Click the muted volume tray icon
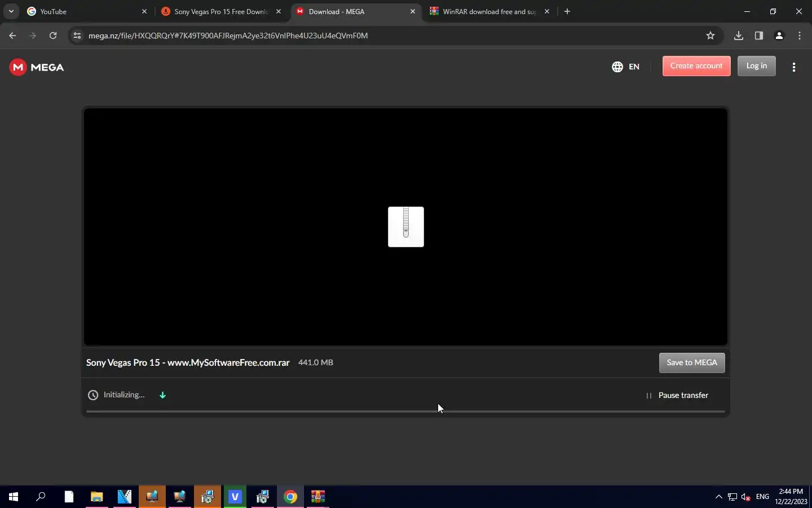This screenshot has height=508, width=812. pyautogui.click(x=746, y=497)
